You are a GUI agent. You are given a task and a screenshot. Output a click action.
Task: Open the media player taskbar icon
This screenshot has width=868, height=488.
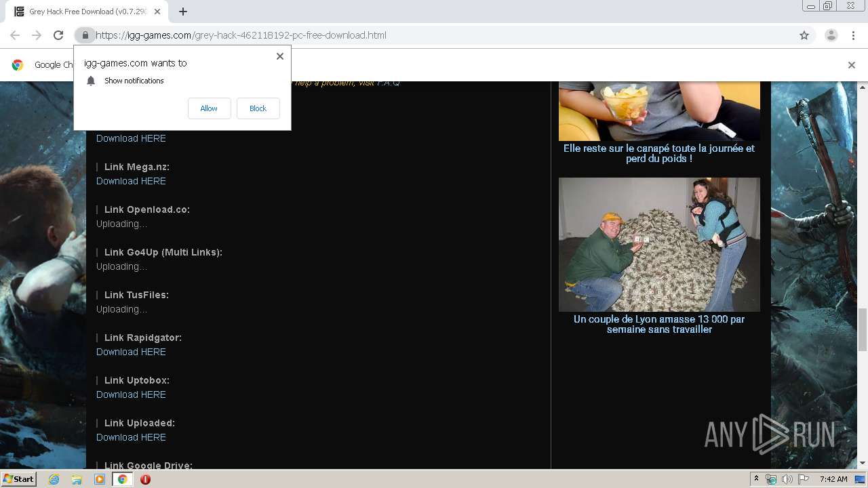point(100,479)
